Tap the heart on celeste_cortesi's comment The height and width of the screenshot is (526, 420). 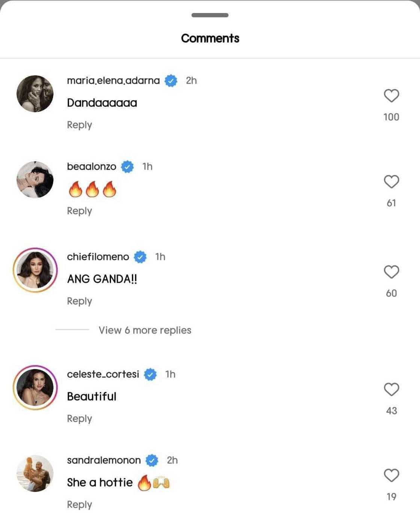pos(391,389)
